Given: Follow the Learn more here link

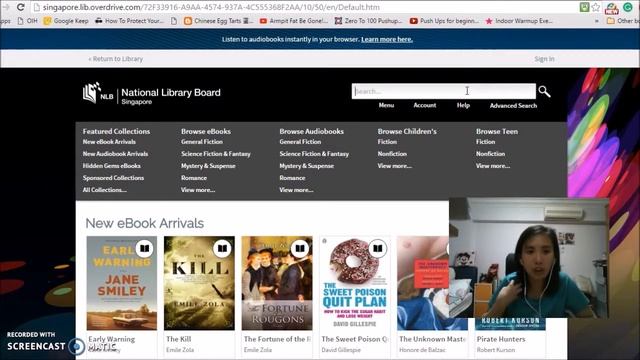Looking at the screenshot, I should tap(387, 39).
